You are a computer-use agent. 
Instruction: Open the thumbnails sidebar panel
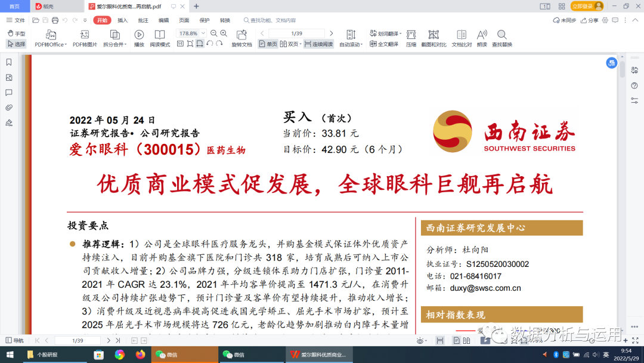(9, 78)
